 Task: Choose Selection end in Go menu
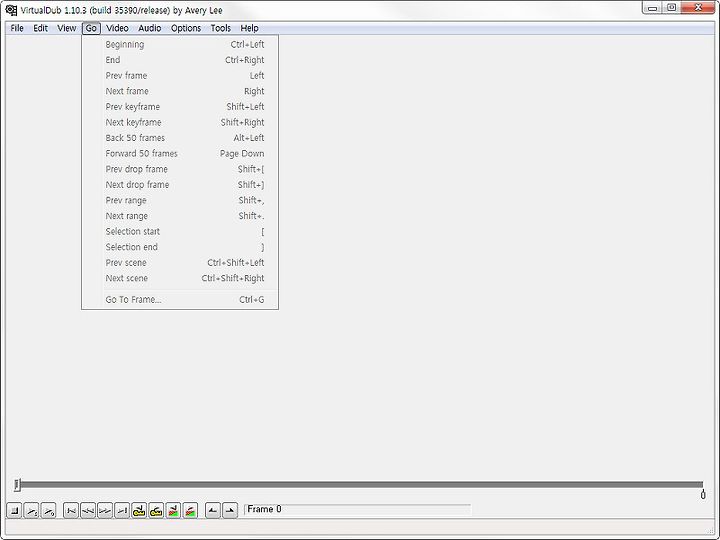[180, 248]
